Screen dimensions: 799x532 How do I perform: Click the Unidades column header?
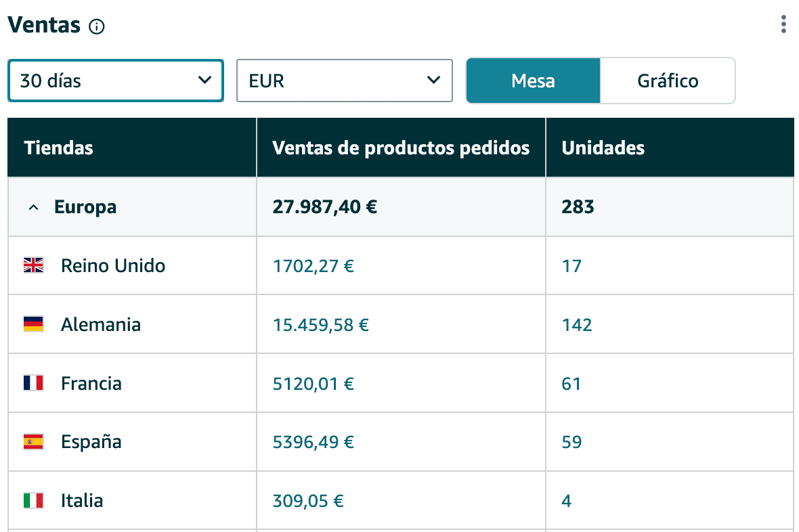(603, 148)
